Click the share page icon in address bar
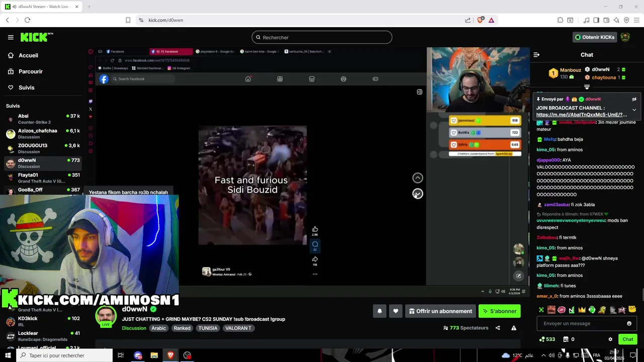This screenshot has height=362, width=644. tap(468, 20)
